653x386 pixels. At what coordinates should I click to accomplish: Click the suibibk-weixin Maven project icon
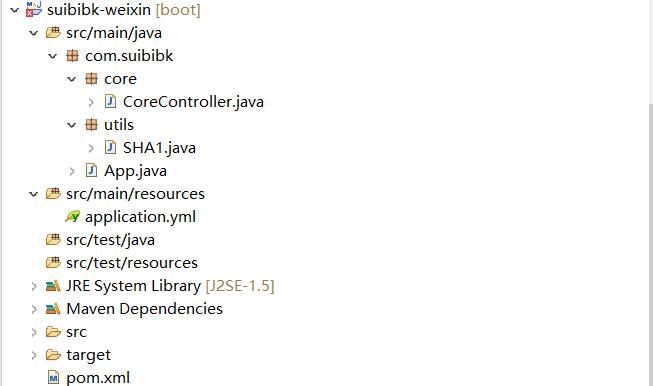click(34, 9)
